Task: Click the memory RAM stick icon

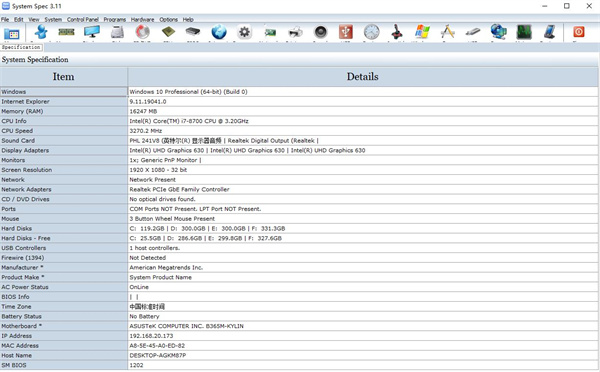Action: click(66, 32)
